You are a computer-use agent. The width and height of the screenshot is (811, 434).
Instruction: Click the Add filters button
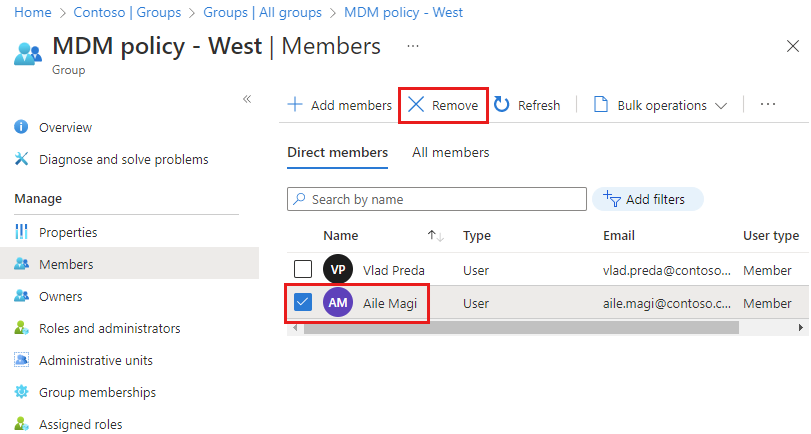pos(647,199)
